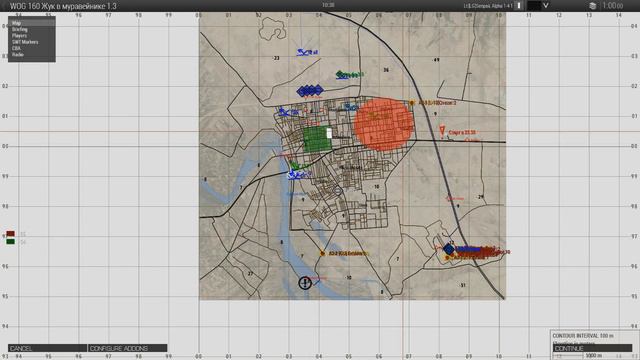The height and width of the screenshot is (360, 640).
Task: Click the red side color swatch in legend
Action: [11, 234]
